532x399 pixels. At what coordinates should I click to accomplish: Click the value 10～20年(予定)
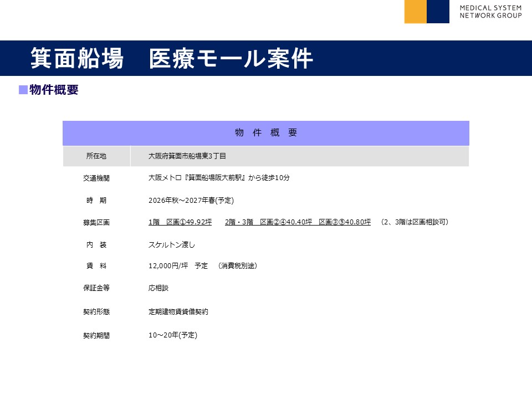173,335
